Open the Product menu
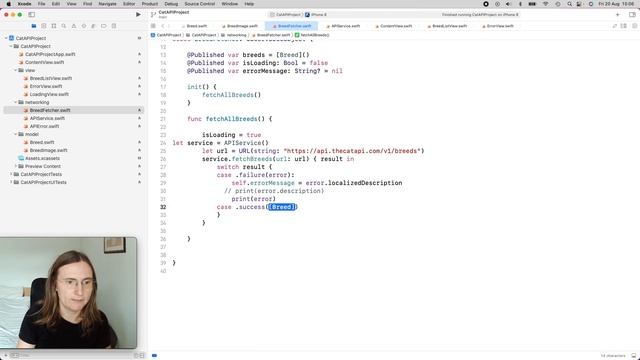The height and width of the screenshot is (360, 640). click(150, 4)
